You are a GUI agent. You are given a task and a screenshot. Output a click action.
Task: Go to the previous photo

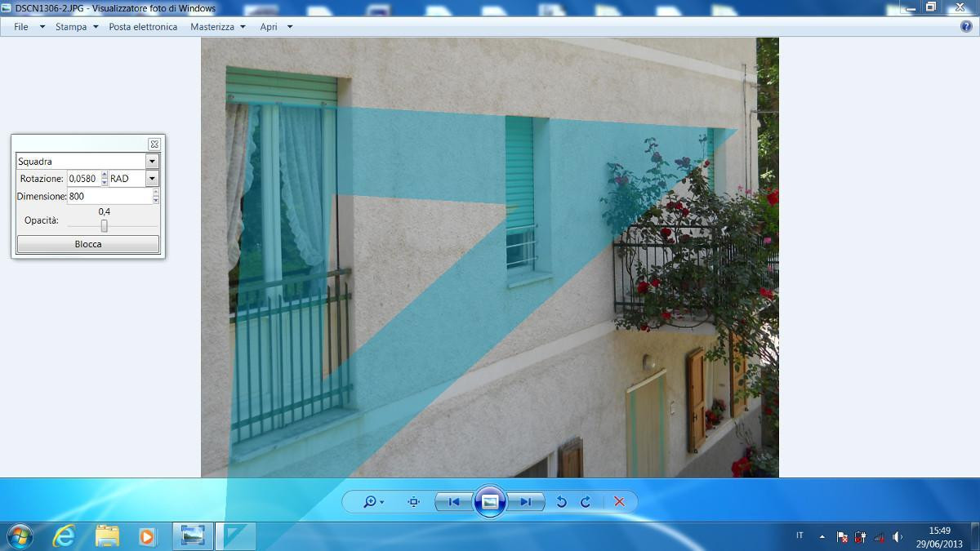coord(454,502)
